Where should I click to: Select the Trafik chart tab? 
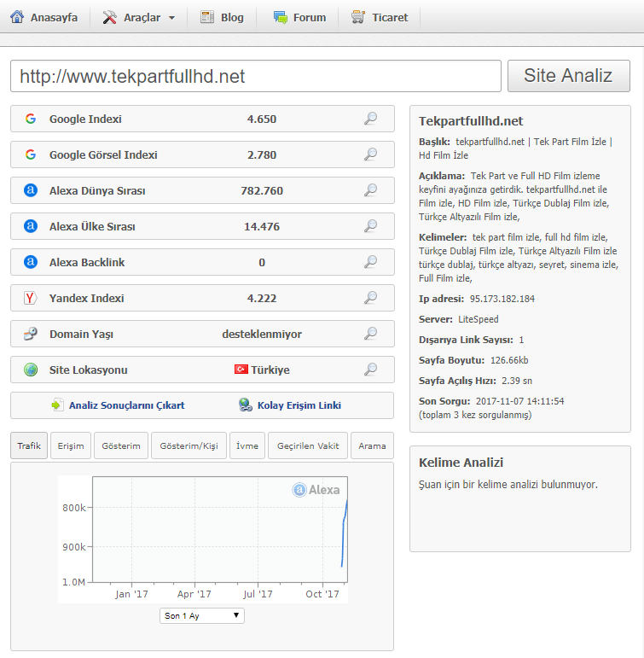click(x=29, y=445)
